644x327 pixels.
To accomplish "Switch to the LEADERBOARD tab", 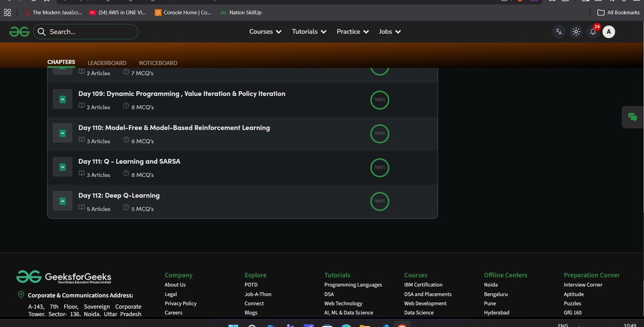I will tap(107, 63).
